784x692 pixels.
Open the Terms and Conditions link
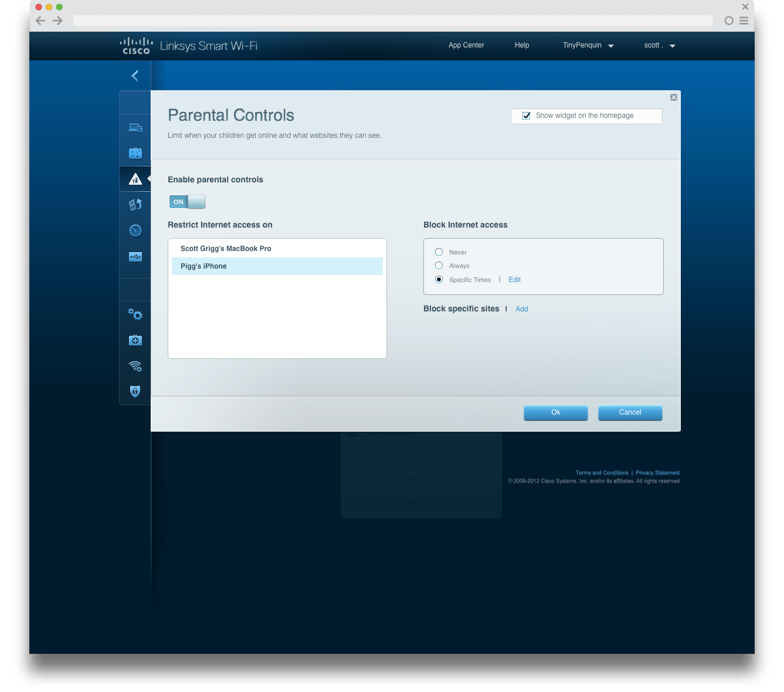tap(602, 473)
